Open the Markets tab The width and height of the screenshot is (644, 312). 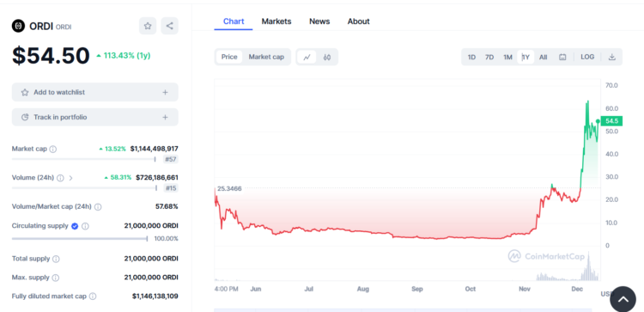click(x=276, y=21)
